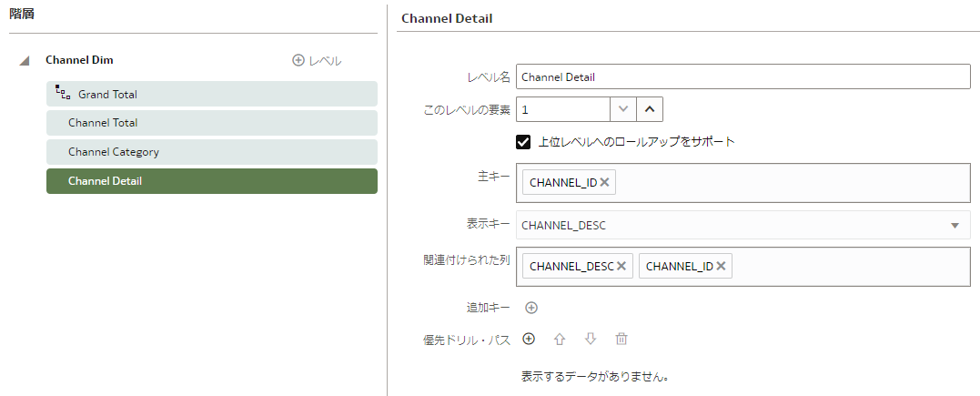Uncheck the rollup to upper level checkbox
The width and height of the screenshot is (980, 396).
pos(523,142)
